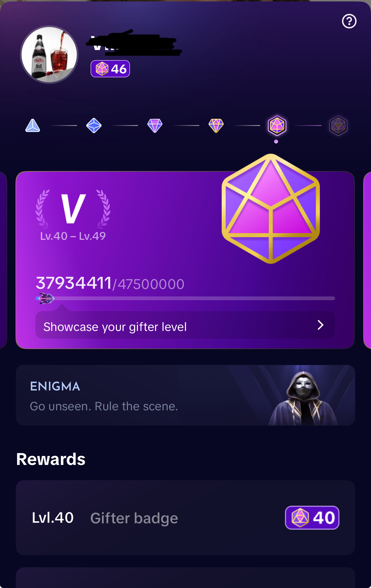Screen dimensions: 371x588
Task: Select the locked dark hexagon tier icon
Action: coord(338,126)
